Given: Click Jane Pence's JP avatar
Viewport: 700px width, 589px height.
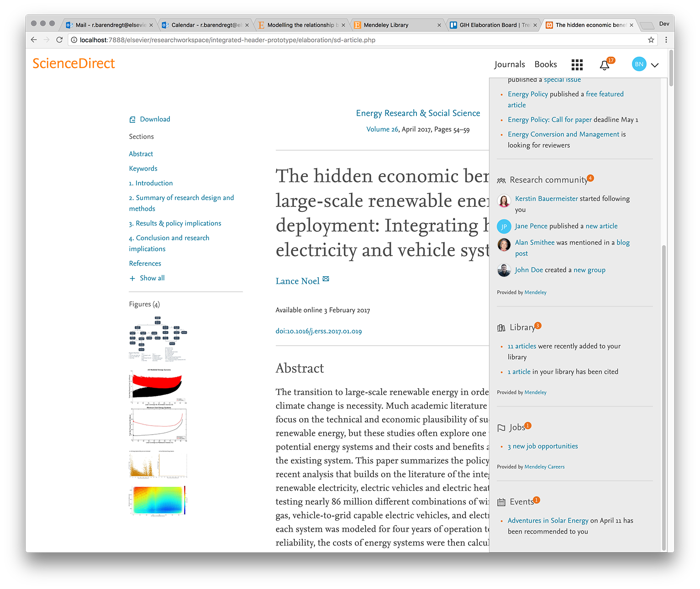Looking at the screenshot, I should (504, 226).
